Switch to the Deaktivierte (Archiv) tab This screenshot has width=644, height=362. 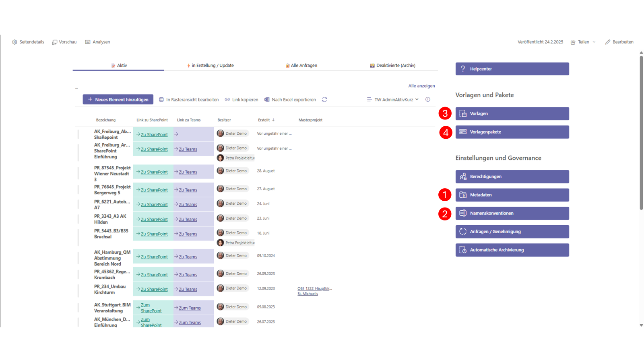pyautogui.click(x=392, y=66)
